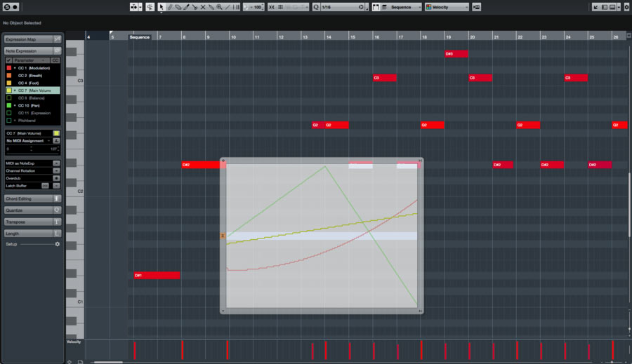The width and height of the screenshot is (632, 364).
Task: Select the Erase tool
Action: [178, 7]
